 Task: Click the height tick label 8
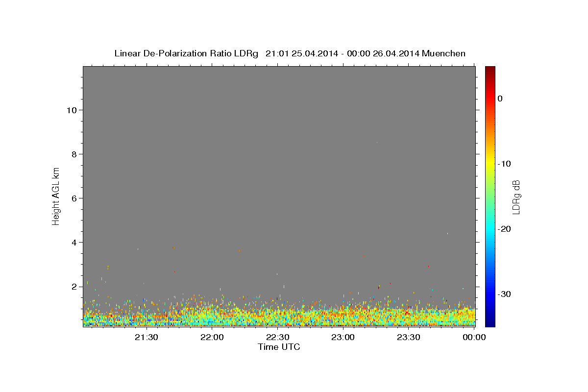74,154
